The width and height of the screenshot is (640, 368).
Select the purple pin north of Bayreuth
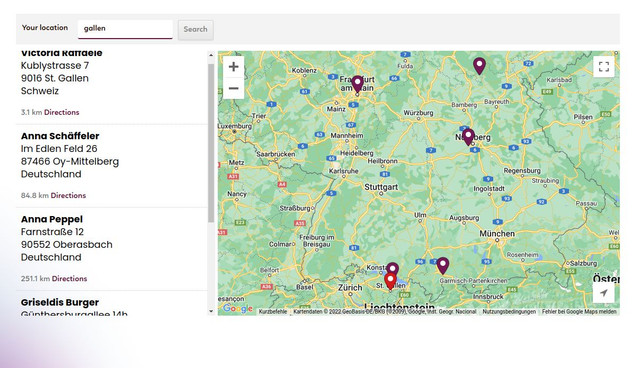click(479, 66)
